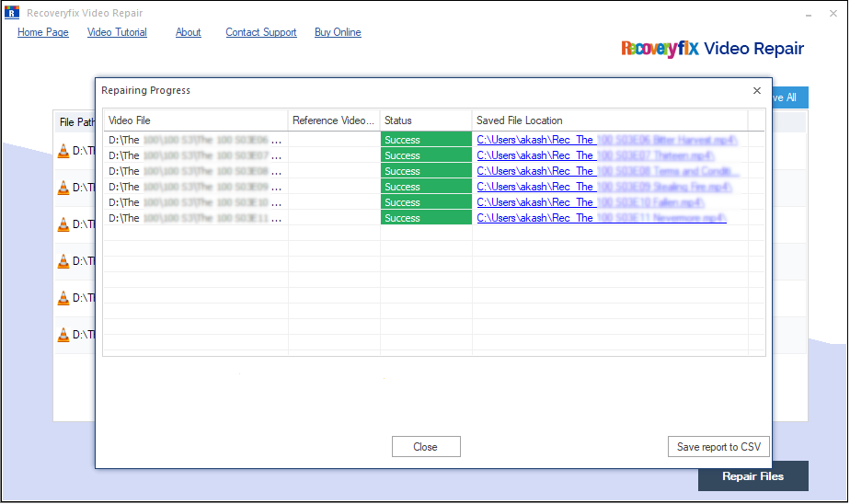Viewport: 850px width, 504px height.
Task: Open saved file link for S03E06
Action: click(606, 140)
